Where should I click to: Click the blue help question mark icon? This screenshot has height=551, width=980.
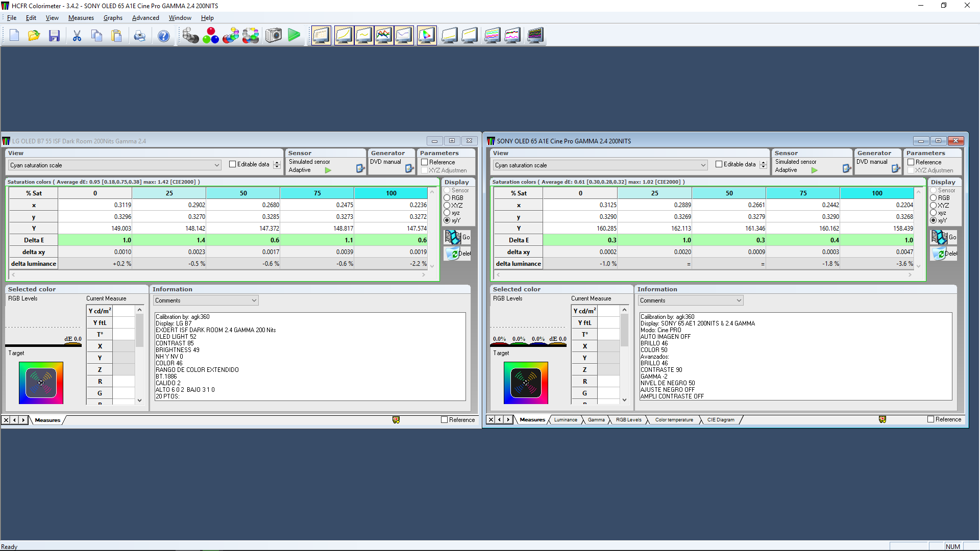coord(163,36)
